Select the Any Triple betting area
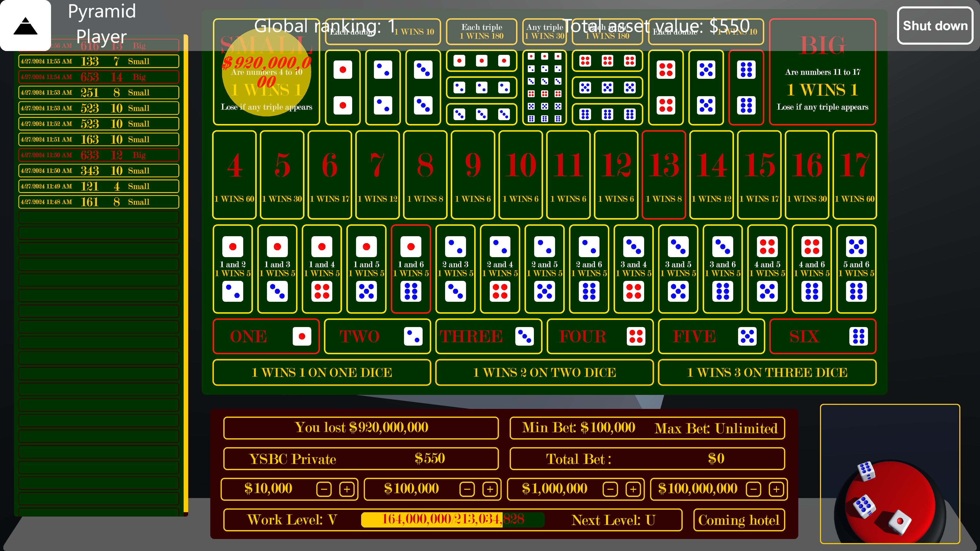The image size is (980, 551). click(x=544, y=87)
